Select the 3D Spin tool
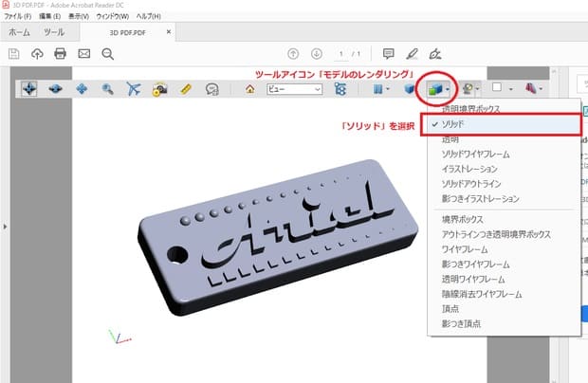Viewport: 588px width, 383px height. [x=56, y=89]
